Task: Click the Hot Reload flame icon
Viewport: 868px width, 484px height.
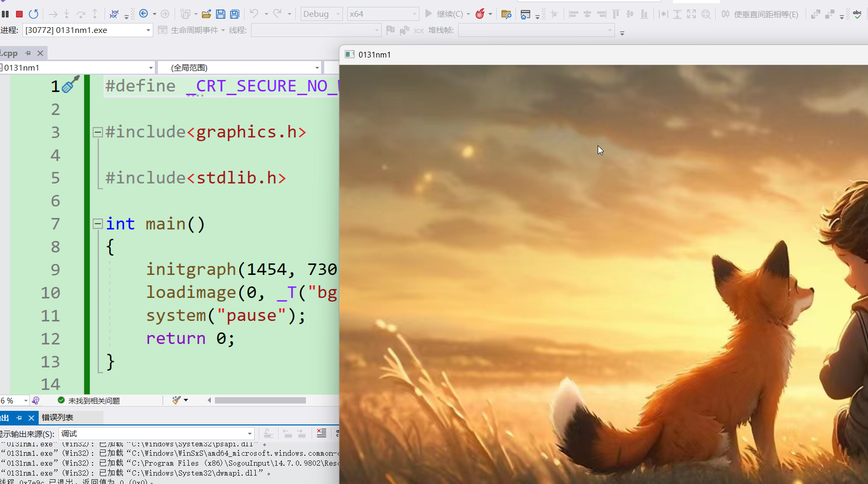Action: (480, 14)
